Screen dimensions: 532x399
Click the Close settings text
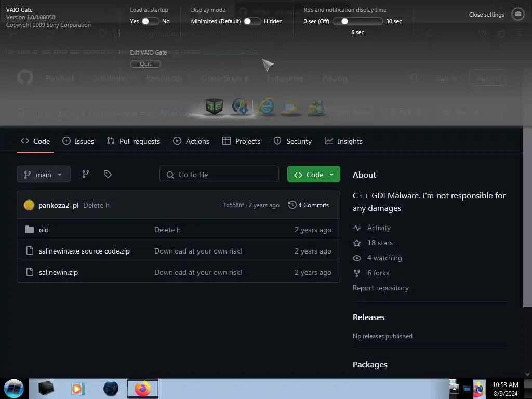486,15
